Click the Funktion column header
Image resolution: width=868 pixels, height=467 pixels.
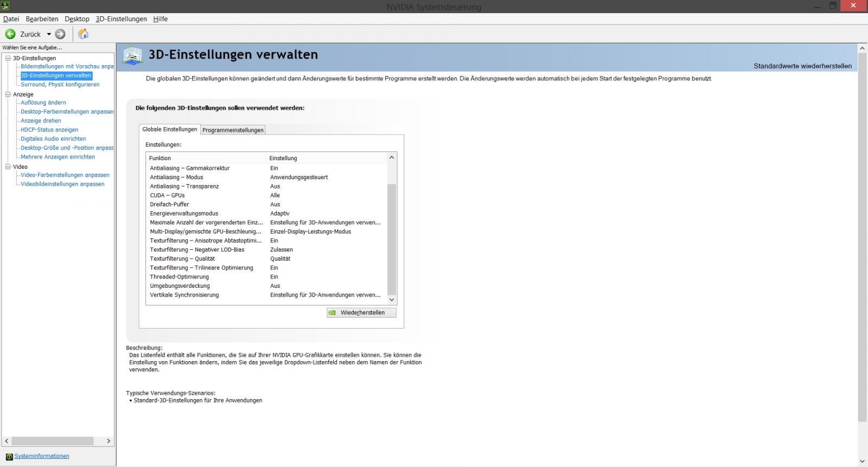tap(207, 158)
